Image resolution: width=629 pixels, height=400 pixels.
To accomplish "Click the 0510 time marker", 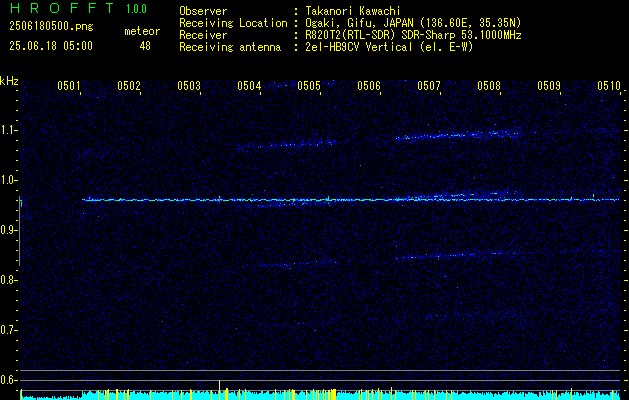I will point(609,85).
